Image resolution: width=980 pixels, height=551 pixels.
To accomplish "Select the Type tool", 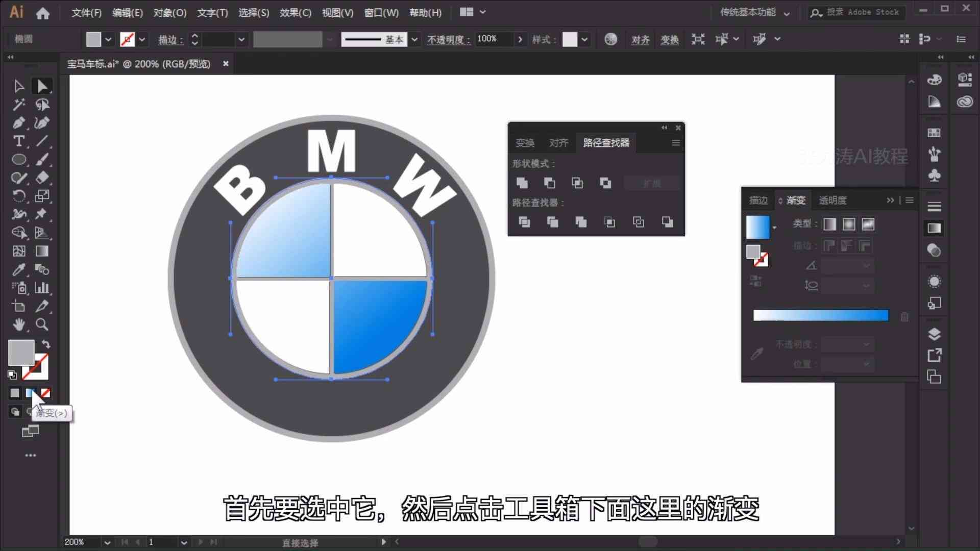I will [19, 141].
